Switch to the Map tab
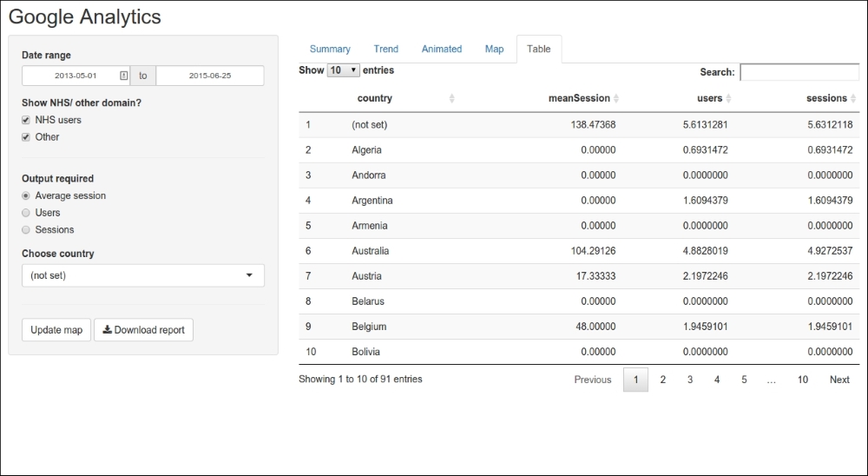This screenshot has width=868, height=476. (x=495, y=49)
